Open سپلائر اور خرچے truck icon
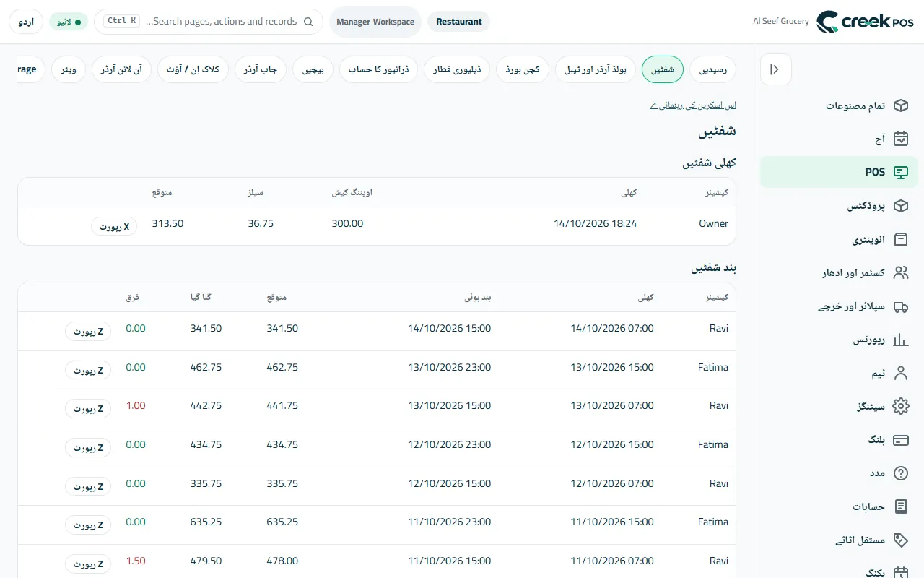The height and width of the screenshot is (578, 924). pyautogui.click(x=900, y=306)
